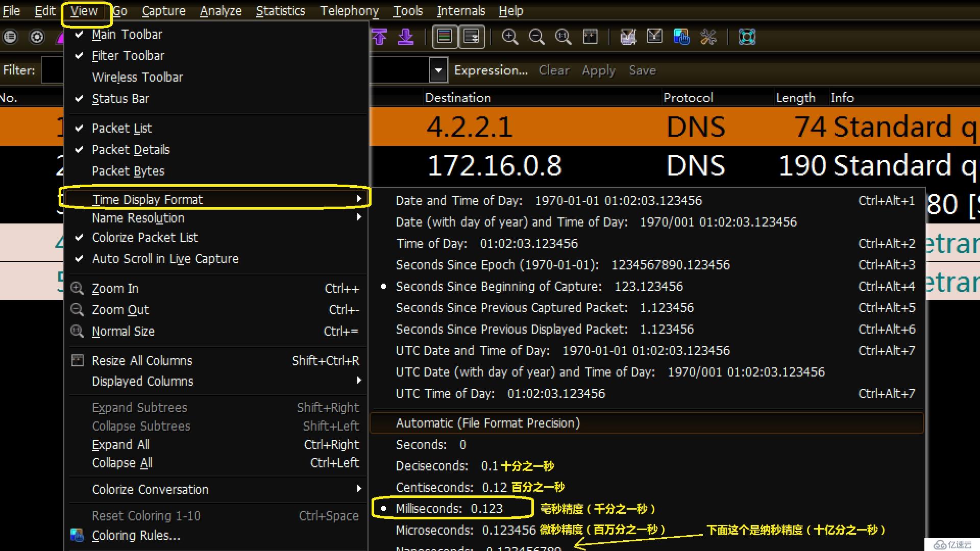This screenshot has height=551, width=980.
Task: Expand Displayed Columns submenu
Action: 215,382
